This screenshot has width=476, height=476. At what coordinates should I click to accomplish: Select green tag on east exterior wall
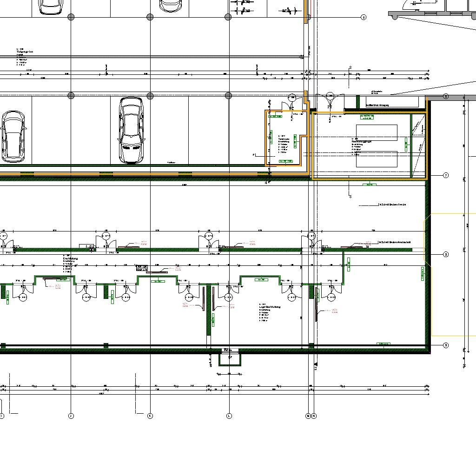tap(423, 274)
